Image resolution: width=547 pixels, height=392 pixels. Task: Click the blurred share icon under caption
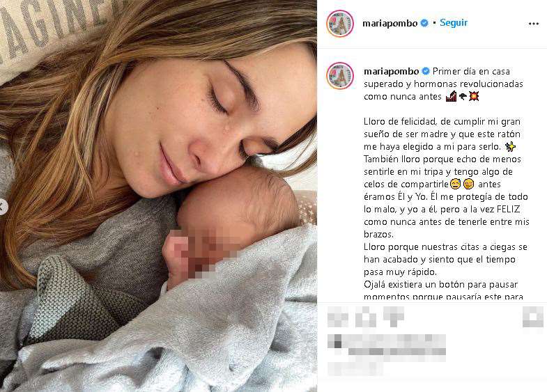click(394, 317)
